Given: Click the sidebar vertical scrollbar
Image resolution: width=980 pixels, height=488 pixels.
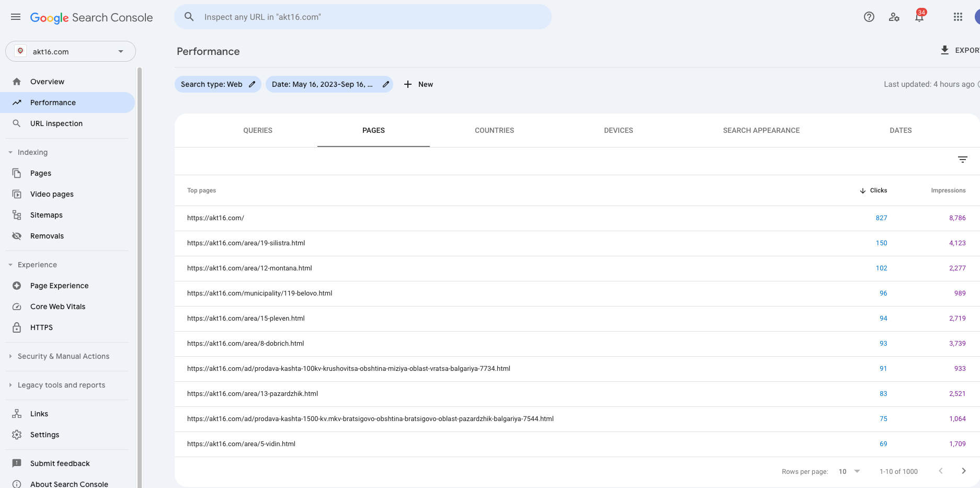Looking at the screenshot, I should click(x=139, y=277).
